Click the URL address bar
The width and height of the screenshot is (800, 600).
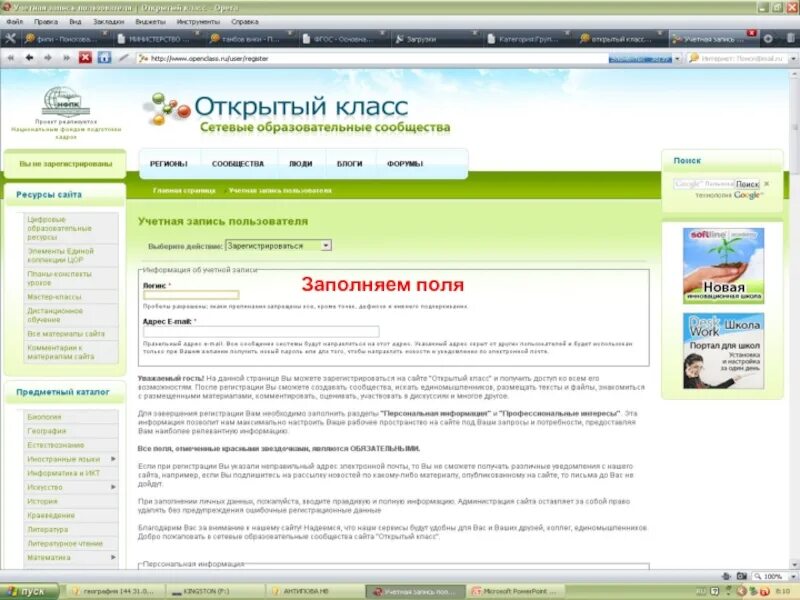372,59
